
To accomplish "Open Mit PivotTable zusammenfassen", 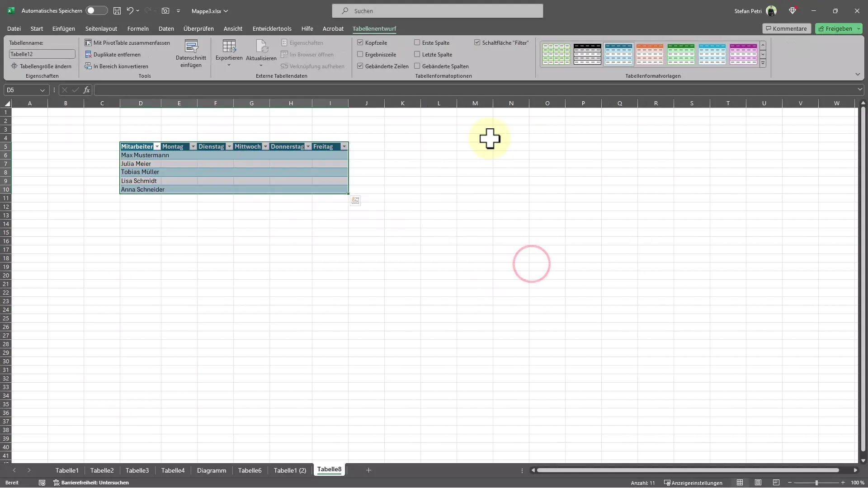I will pyautogui.click(x=127, y=43).
